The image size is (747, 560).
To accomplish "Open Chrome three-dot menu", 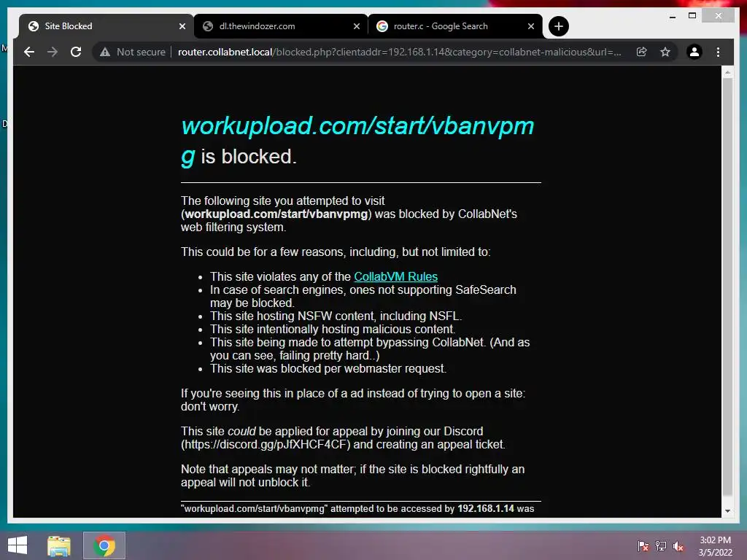I will pyautogui.click(x=718, y=52).
